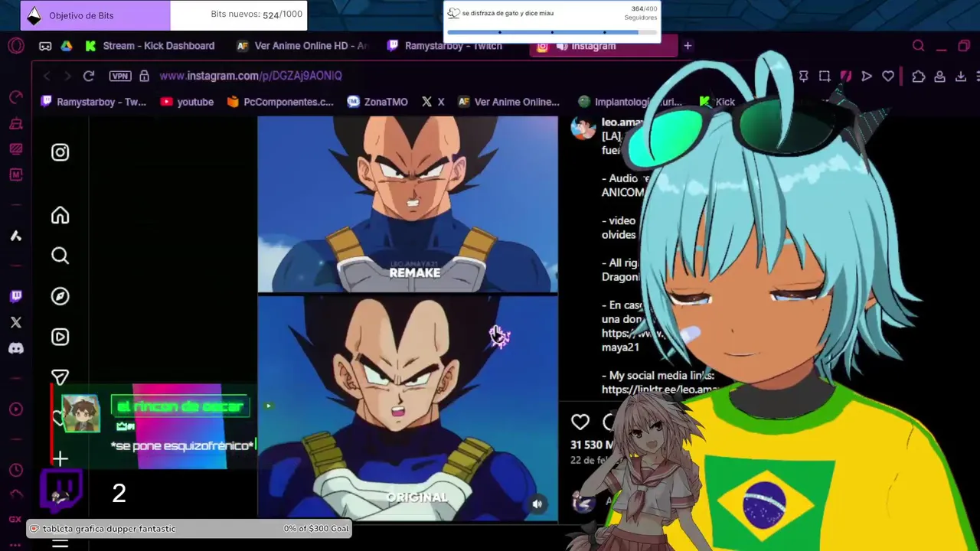Open the Flow send-arrow icon
The image size is (980, 551).
(x=867, y=76)
